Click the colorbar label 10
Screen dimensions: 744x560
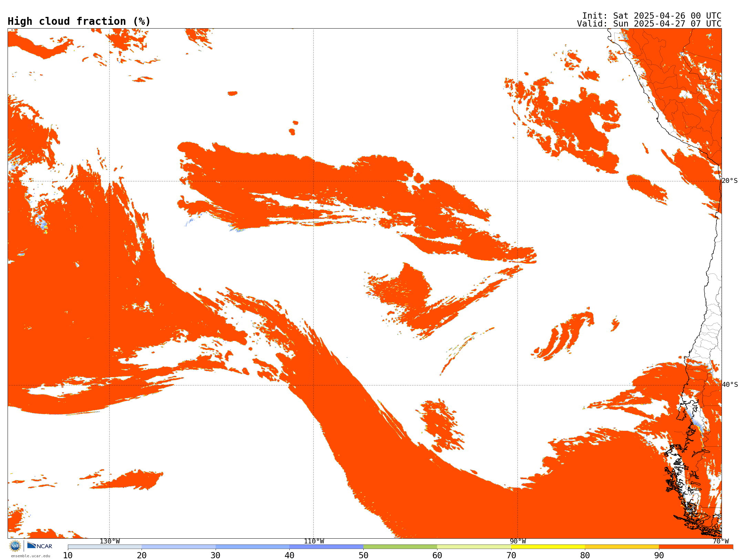pyautogui.click(x=68, y=556)
